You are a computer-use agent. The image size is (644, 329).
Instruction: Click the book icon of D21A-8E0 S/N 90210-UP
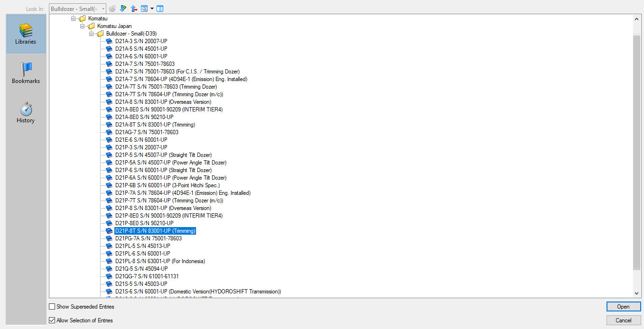pos(109,117)
